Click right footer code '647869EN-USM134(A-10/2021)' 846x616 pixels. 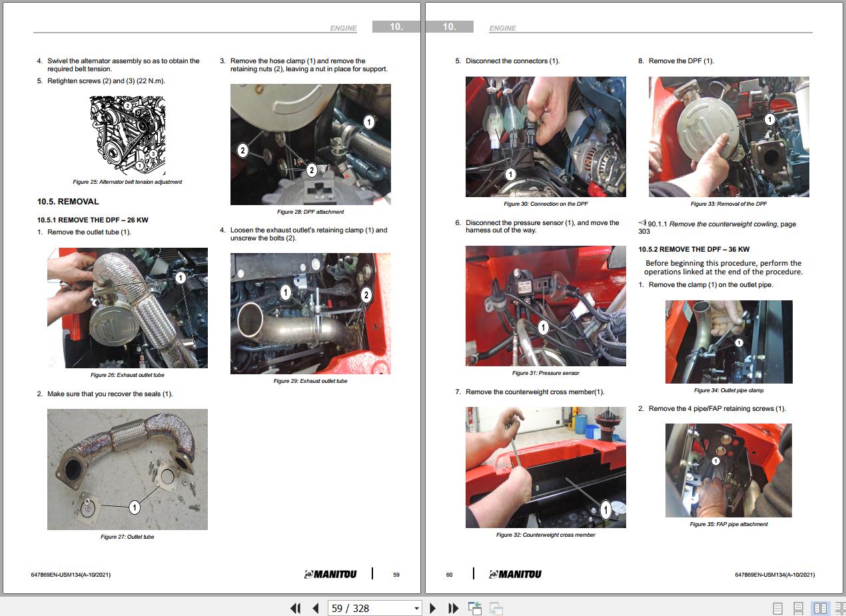coord(775,575)
